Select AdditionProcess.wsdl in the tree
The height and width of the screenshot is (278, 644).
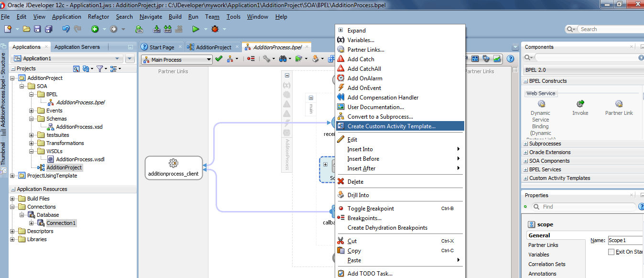coord(80,159)
